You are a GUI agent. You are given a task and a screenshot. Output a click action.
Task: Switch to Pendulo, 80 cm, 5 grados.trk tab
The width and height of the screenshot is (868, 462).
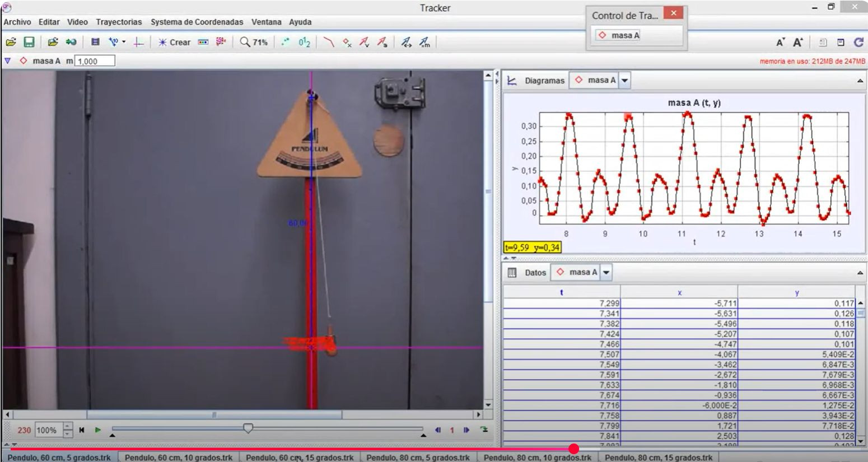[x=418, y=458]
